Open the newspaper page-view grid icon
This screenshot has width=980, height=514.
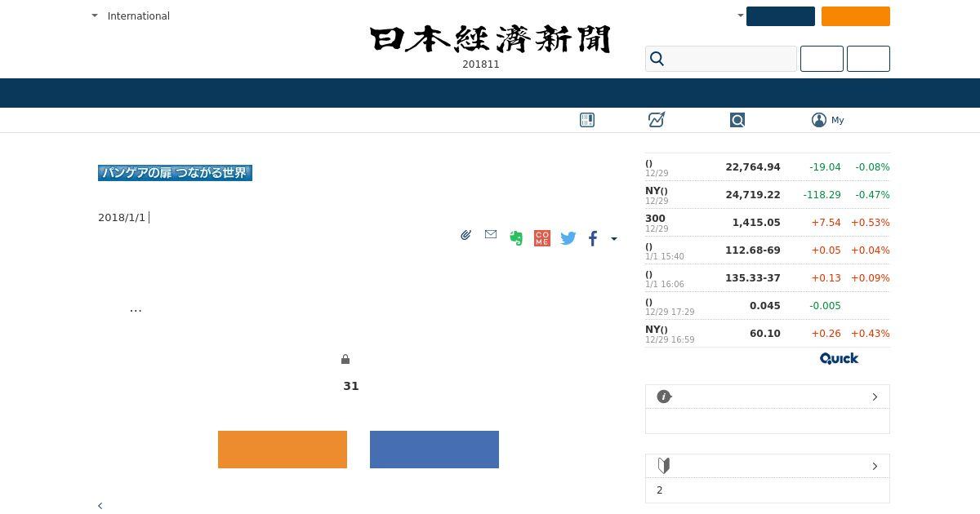click(587, 120)
